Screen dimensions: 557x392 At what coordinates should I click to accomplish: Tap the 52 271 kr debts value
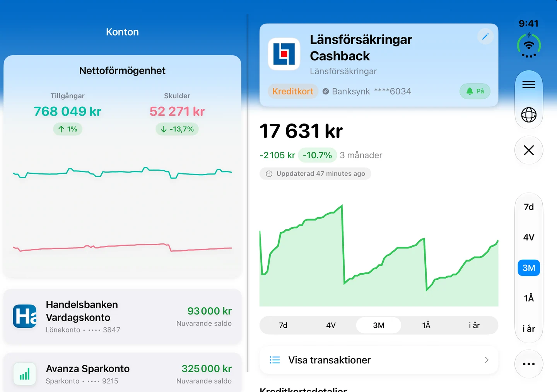point(177,111)
